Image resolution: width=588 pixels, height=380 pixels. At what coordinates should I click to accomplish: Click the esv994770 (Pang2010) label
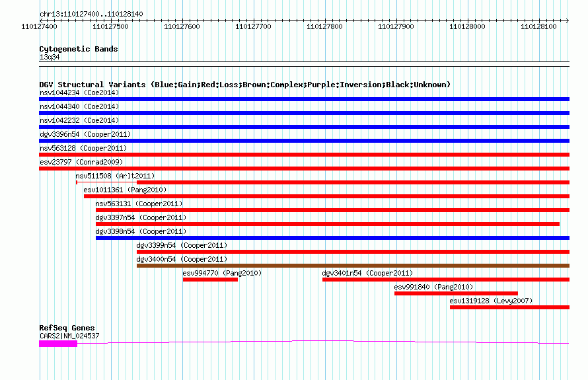click(x=222, y=273)
